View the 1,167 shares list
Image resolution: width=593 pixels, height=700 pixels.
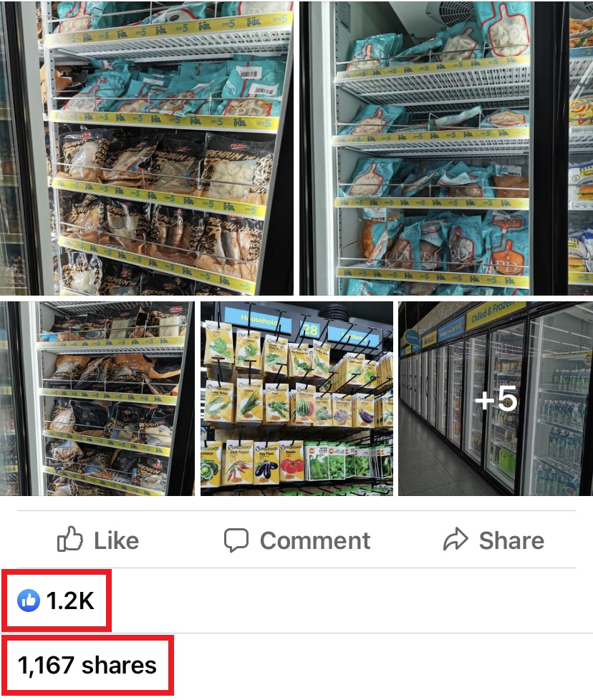(87, 665)
